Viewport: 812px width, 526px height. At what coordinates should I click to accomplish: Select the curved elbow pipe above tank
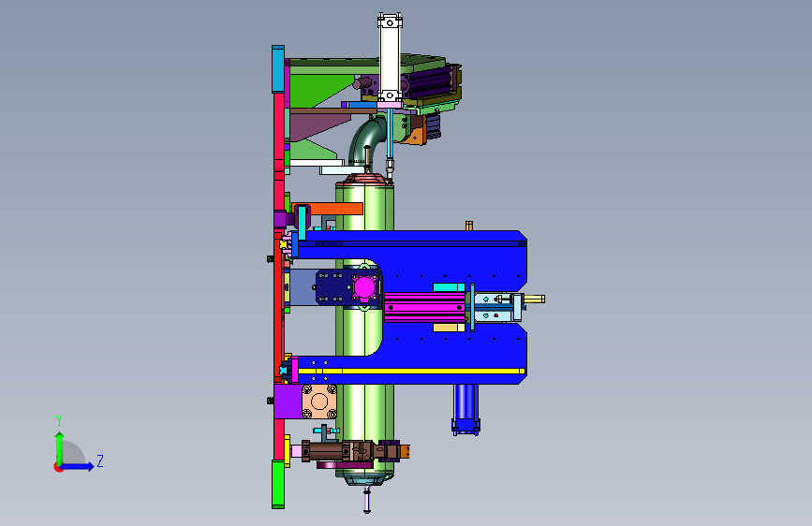click(366, 141)
